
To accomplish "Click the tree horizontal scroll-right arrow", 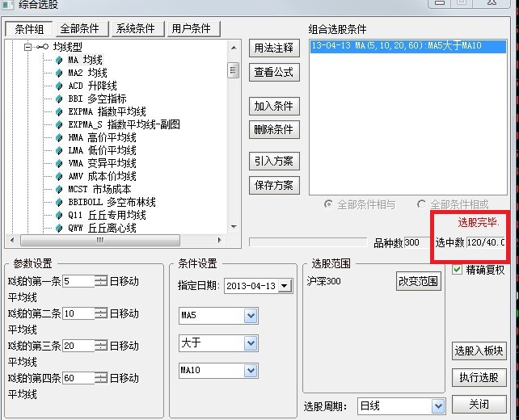I will (219, 240).
